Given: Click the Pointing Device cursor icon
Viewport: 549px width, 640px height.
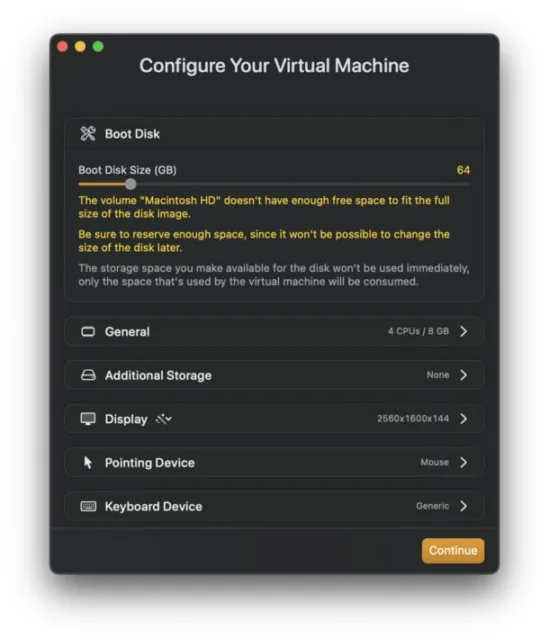Looking at the screenshot, I should (87, 462).
